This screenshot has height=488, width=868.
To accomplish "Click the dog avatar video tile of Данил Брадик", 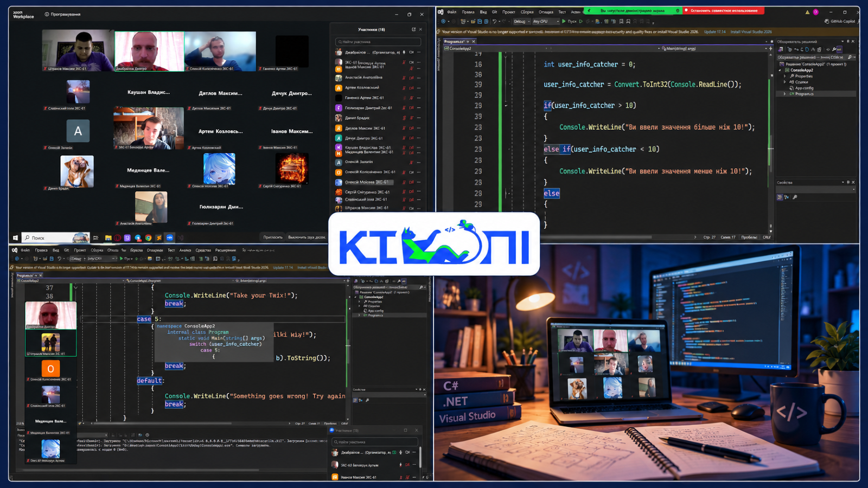I will (77, 171).
